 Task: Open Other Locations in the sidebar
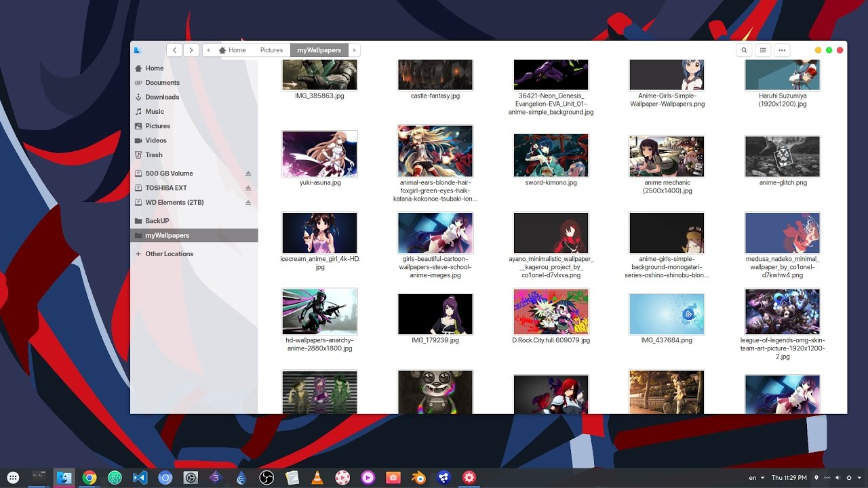pyautogui.click(x=194, y=253)
